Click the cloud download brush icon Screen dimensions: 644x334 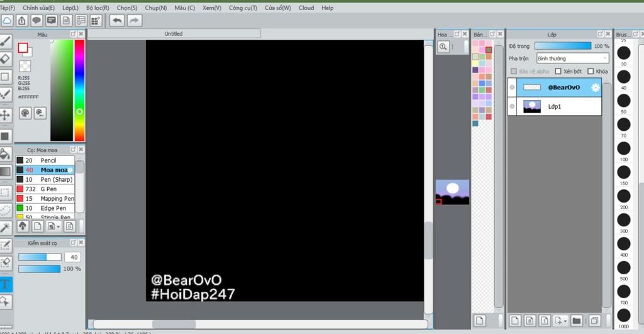[x=23, y=226]
